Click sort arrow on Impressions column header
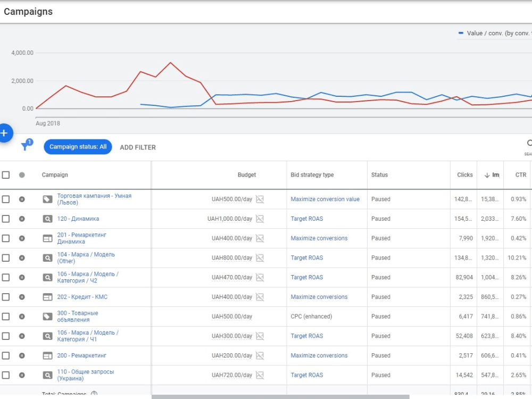 point(487,175)
